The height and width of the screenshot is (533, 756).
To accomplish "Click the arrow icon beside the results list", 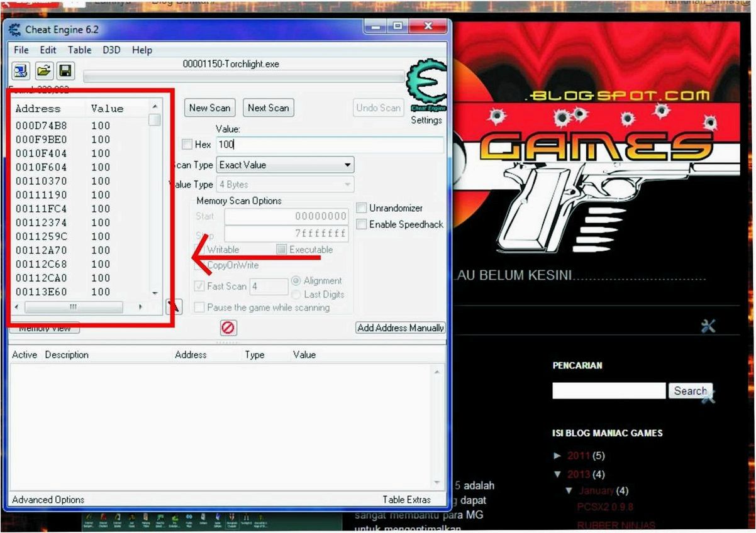I will tap(173, 307).
